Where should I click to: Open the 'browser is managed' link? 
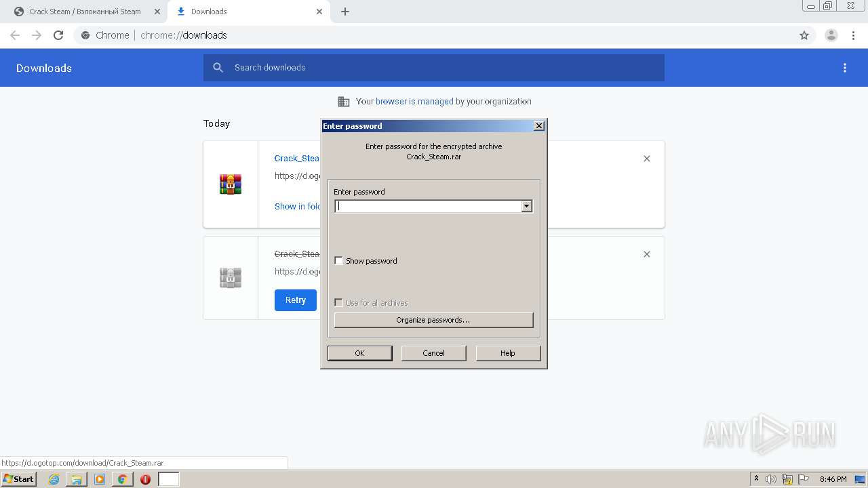tap(414, 102)
